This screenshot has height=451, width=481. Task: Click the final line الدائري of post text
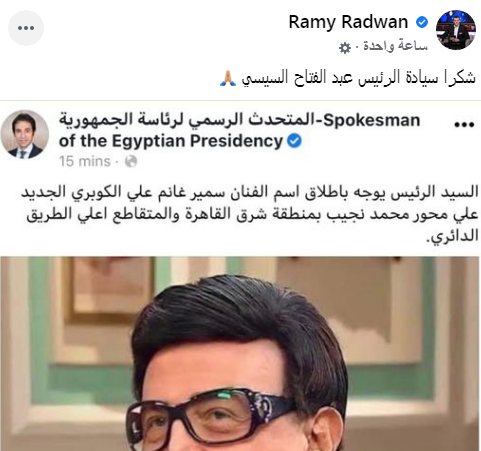tap(453, 236)
